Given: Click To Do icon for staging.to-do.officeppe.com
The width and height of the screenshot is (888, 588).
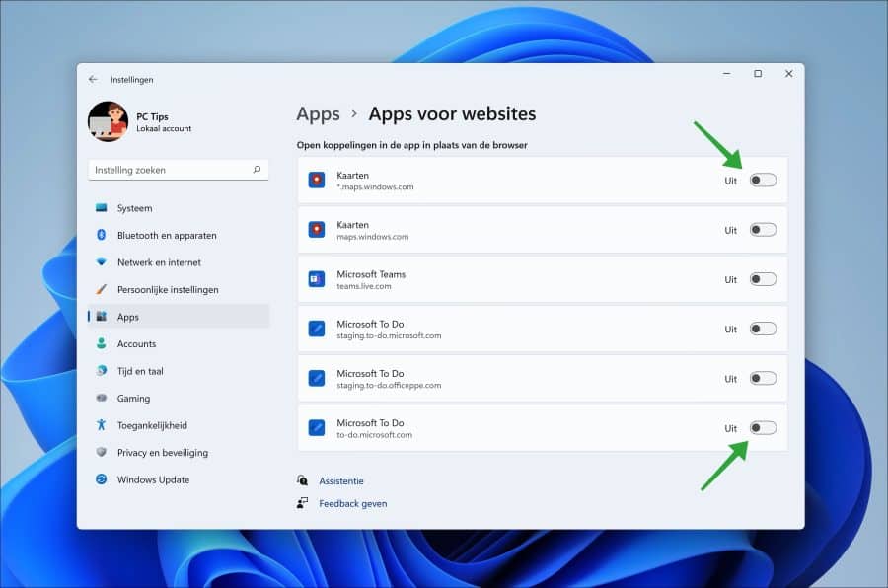Looking at the screenshot, I should pos(317,379).
